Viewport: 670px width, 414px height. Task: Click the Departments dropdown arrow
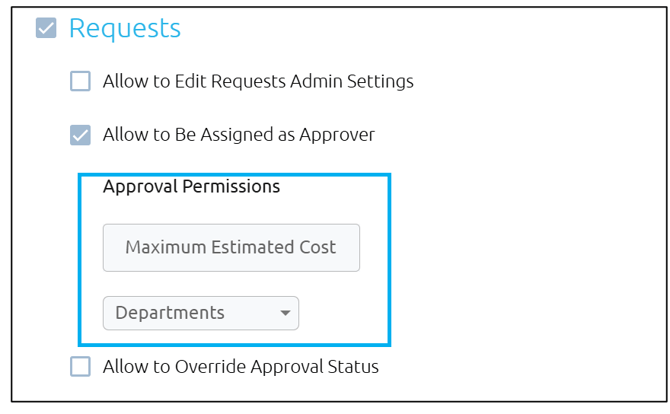(x=285, y=313)
